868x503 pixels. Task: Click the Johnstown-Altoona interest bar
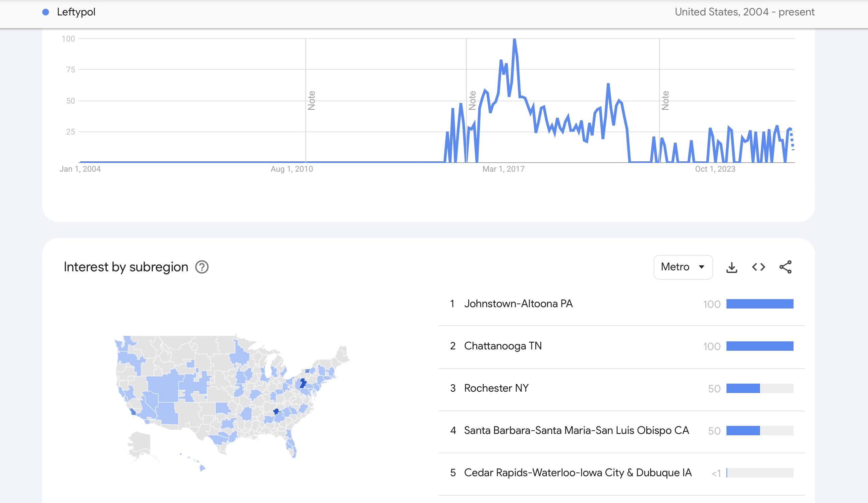[x=759, y=304]
